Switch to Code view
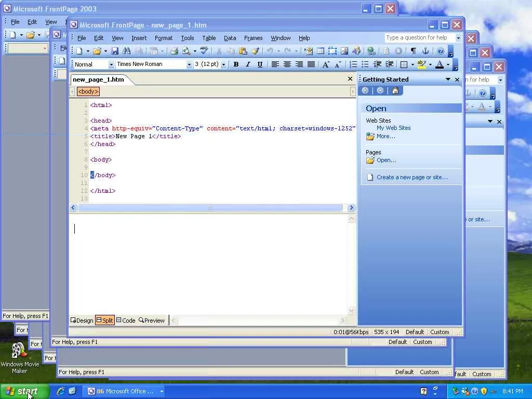 (x=126, y=320)
